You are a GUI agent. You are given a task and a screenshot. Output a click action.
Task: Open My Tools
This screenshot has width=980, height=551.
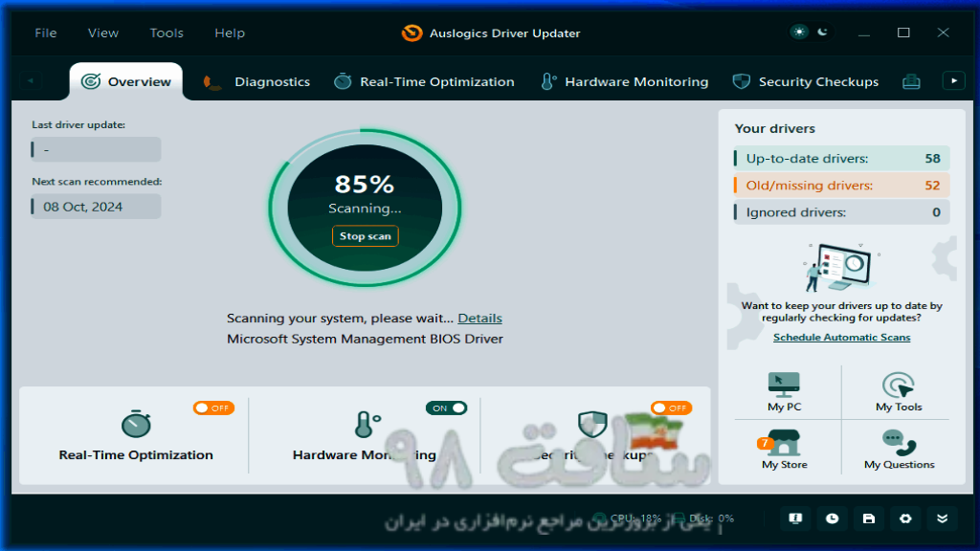898,391
